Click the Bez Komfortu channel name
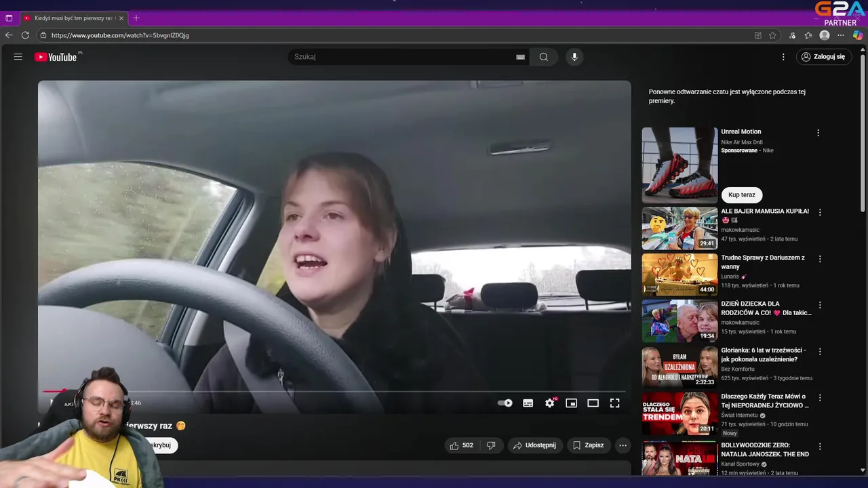This screenshot has width=868, height=488. coord(738,369)
